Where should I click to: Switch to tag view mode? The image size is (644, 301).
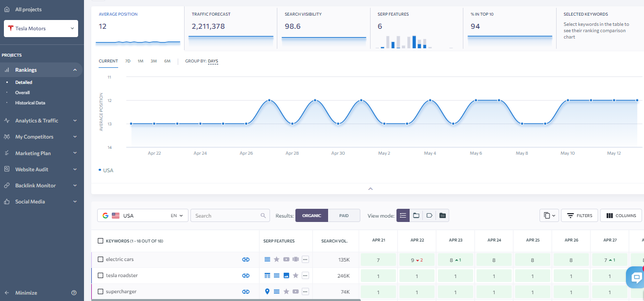tap(429, 216)
